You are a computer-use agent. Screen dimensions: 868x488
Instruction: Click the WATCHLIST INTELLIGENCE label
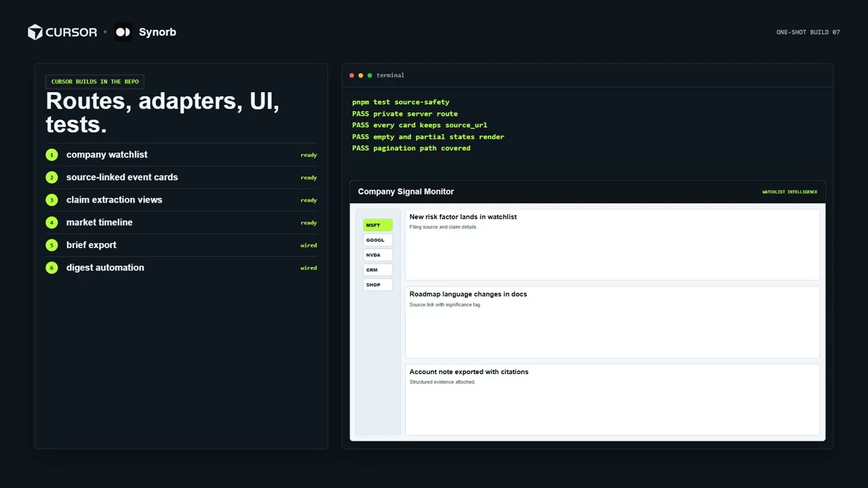point(789,192)
